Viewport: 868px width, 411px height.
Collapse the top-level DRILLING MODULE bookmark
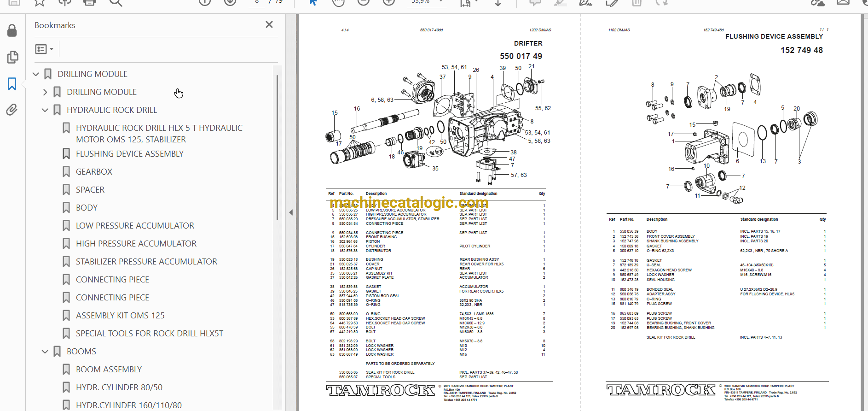click(36, 74)
